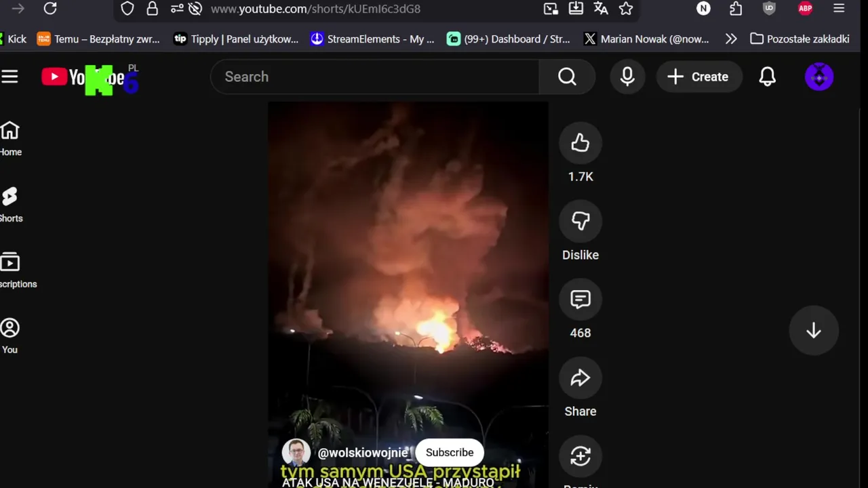Open the Create menu
868x488 pixels.
(x=698, y=77)
